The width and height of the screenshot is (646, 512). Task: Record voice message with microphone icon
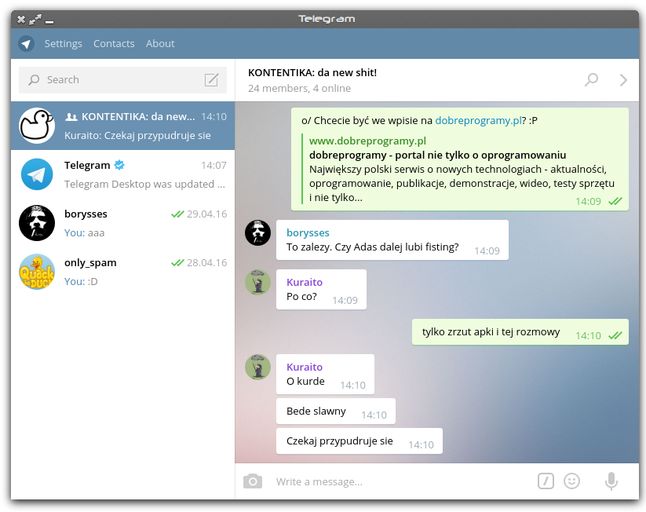[x=611, y=481]
